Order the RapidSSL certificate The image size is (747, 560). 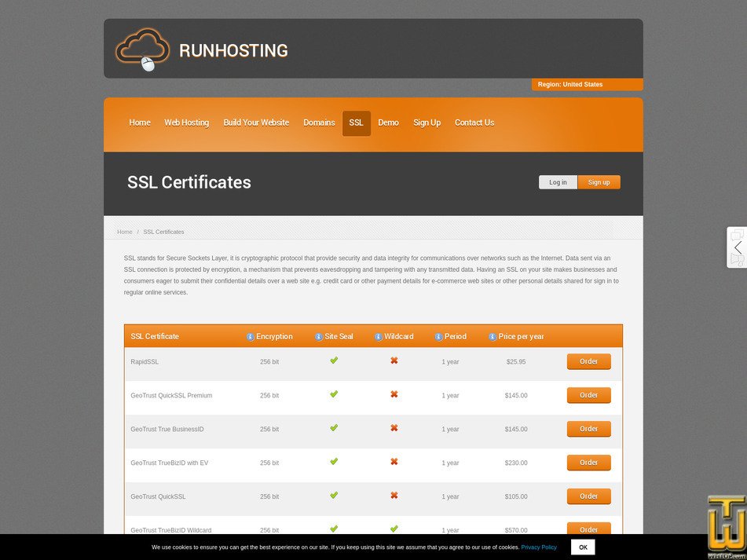click(x=588, y=361)
